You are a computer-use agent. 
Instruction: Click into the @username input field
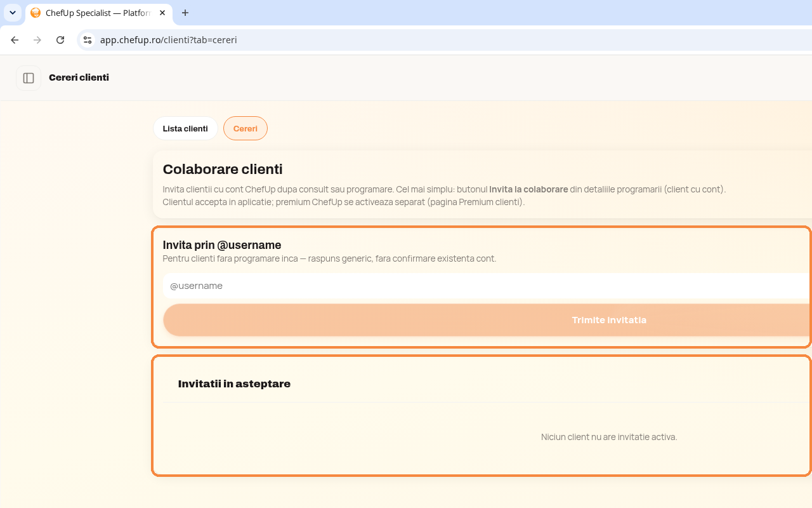click(487, 286)
